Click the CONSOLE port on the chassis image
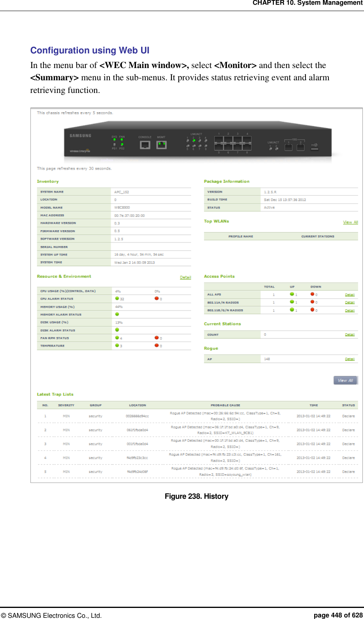 click(145, 145)
